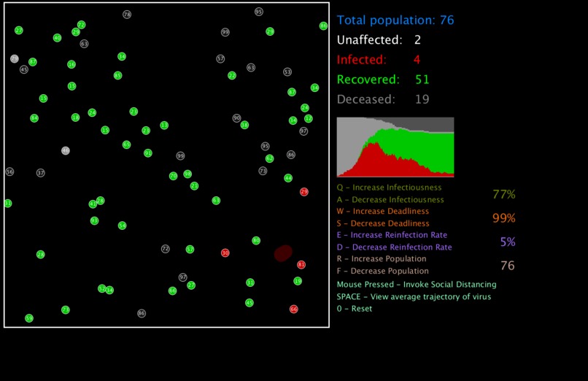The width and height of the screenshot is (588, 381).
Task: Select the green recovered circle 73
Action: point(66,310)
